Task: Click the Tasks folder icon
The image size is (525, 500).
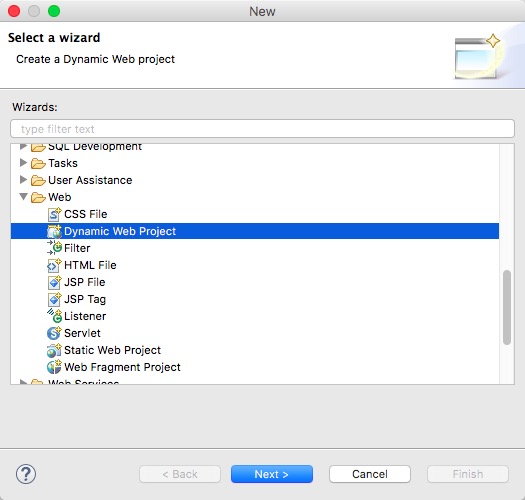Action: click(x=38, y=163)
